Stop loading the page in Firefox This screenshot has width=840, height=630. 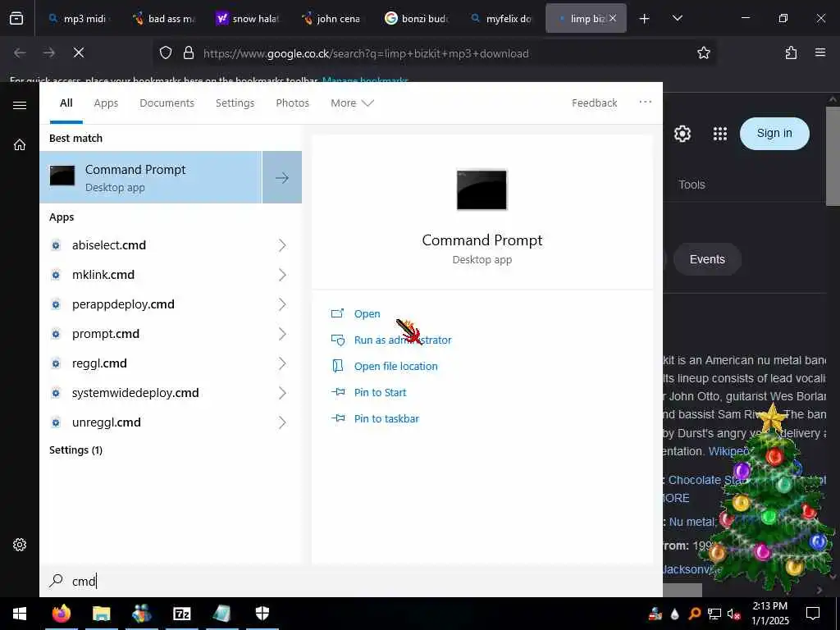pos(79,52)
